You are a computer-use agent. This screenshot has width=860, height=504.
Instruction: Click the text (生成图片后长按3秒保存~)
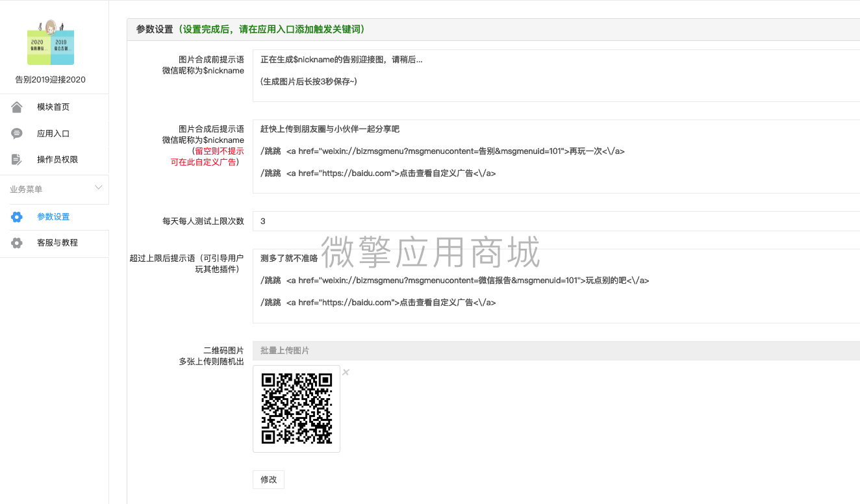[309, 82]
